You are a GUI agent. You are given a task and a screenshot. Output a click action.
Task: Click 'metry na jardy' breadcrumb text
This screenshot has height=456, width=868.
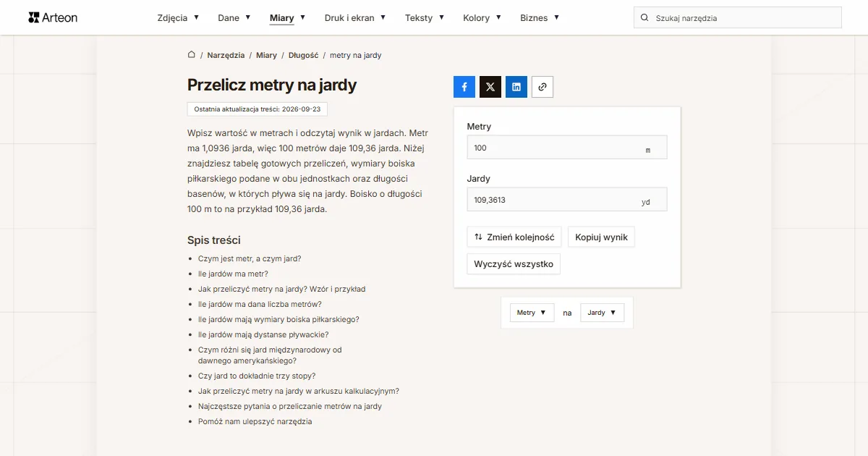356,55
